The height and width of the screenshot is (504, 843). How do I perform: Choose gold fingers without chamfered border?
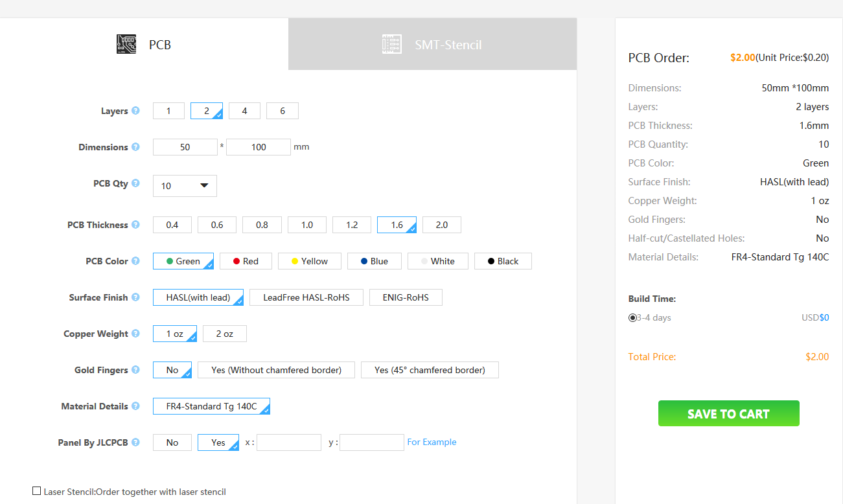[276, 370]
